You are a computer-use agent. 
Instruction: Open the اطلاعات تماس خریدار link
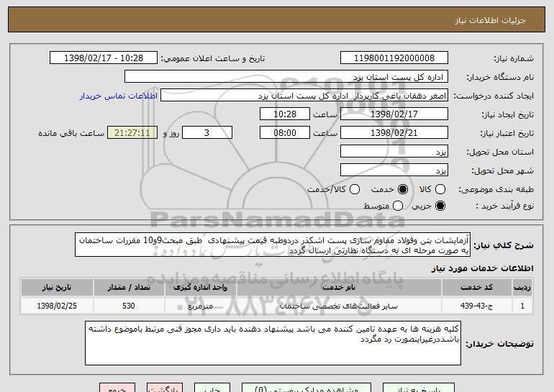[119, 96]
